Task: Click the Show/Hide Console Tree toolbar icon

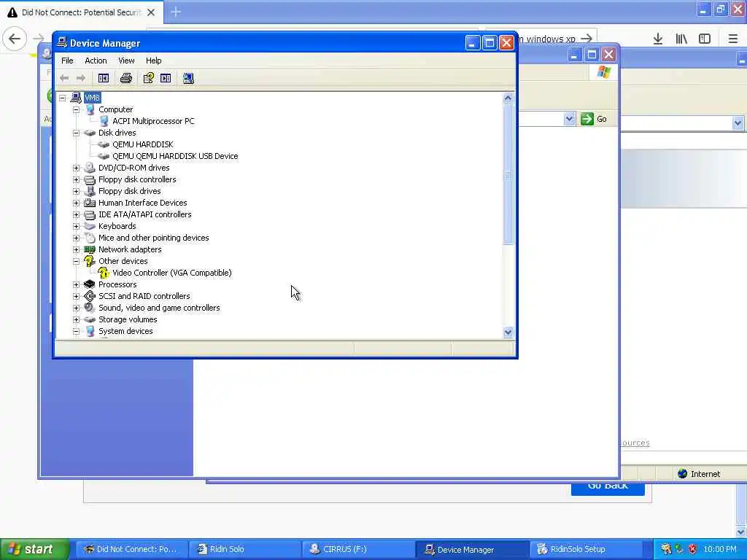Action: [104, 78]
